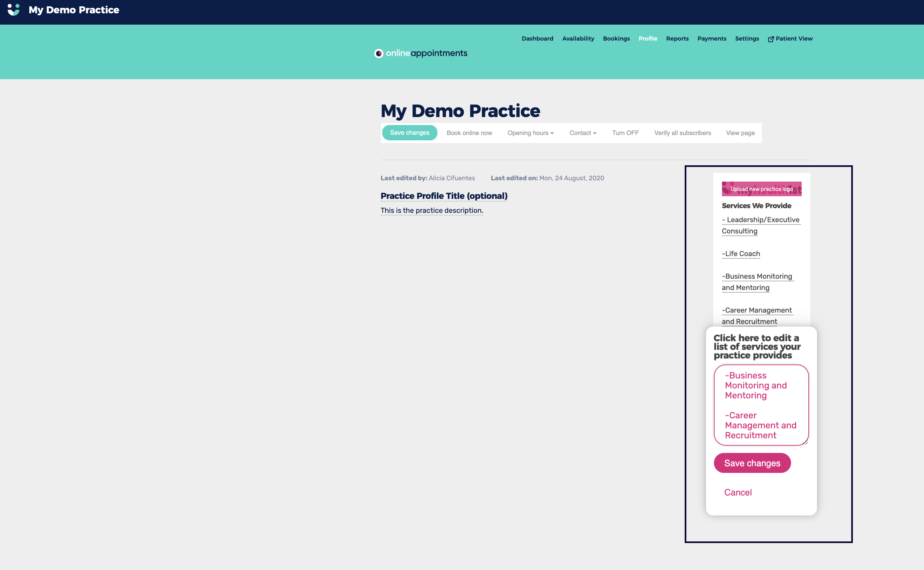This screenshot has width=924, height=570.
Task: Edit the Practice Profile Title heading
Action: pyautogui.click(x=444, y=196)
